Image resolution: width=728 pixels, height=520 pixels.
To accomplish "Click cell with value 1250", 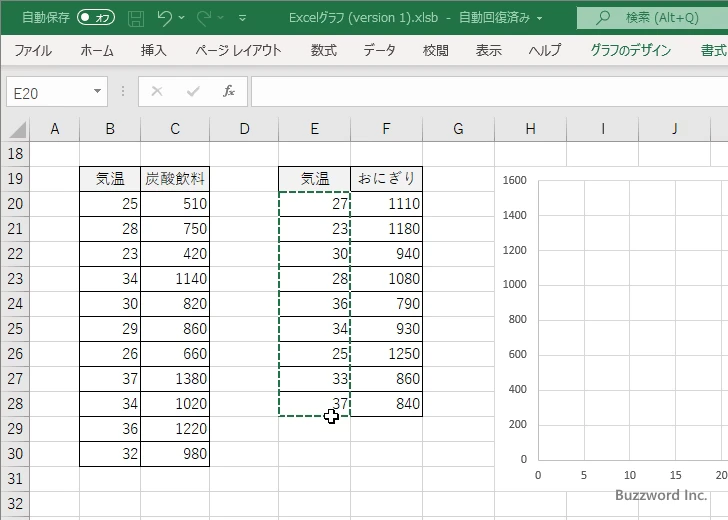I will pyautogui.click(x=386, y=354).
